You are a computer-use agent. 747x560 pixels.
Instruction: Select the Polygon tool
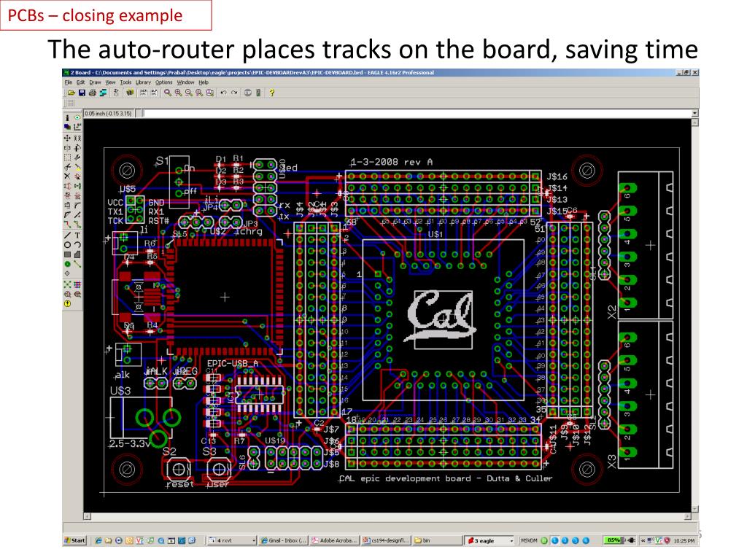click(x=77, y=254)
